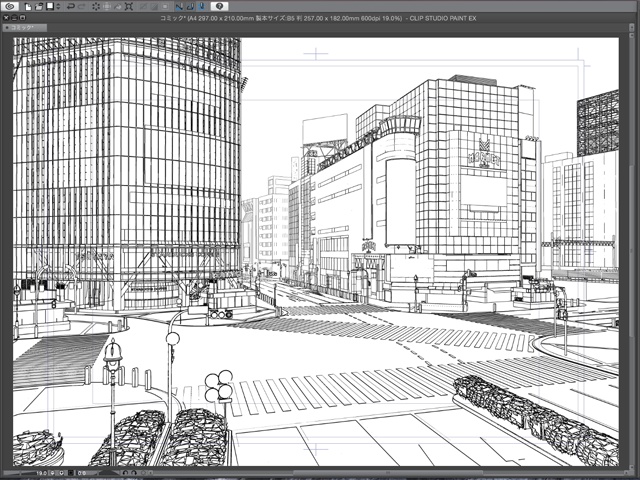Open the CLIP STUDIO launcher icon
The height and width of the screenshot is (480, 640).
point(10,6)
